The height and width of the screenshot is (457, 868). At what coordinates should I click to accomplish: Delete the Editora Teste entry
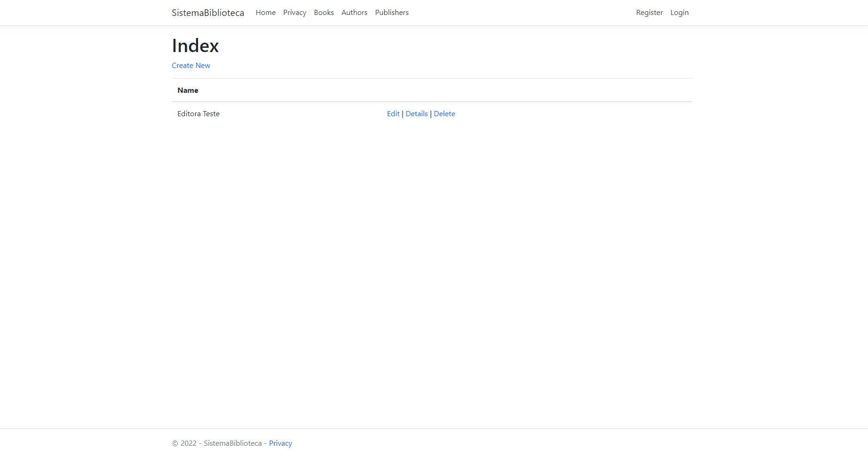[444, 113]
